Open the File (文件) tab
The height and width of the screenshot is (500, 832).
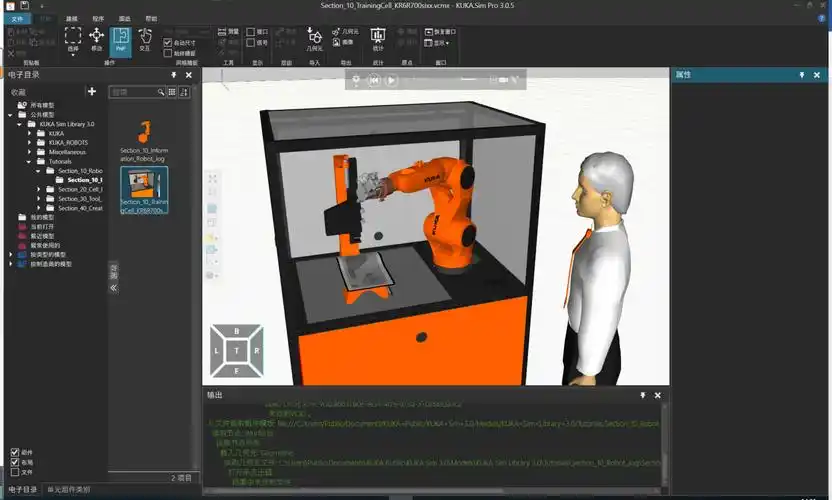(17, 18)
